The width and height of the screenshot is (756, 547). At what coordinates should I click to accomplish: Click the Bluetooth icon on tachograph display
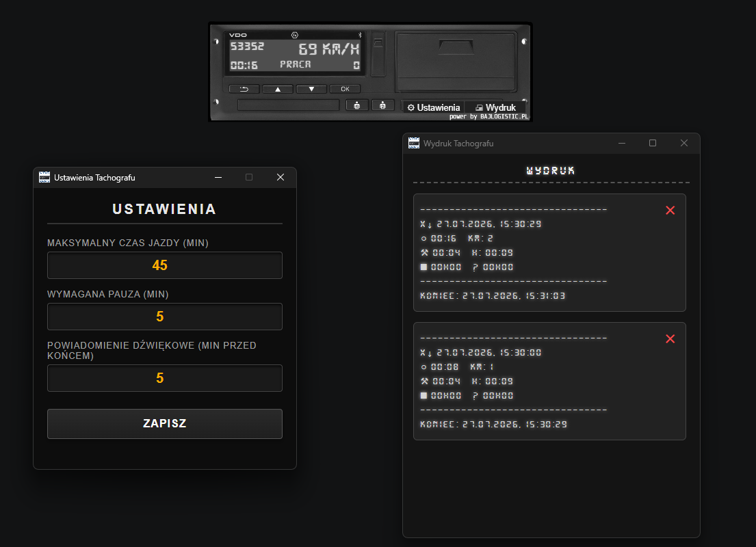360,35
